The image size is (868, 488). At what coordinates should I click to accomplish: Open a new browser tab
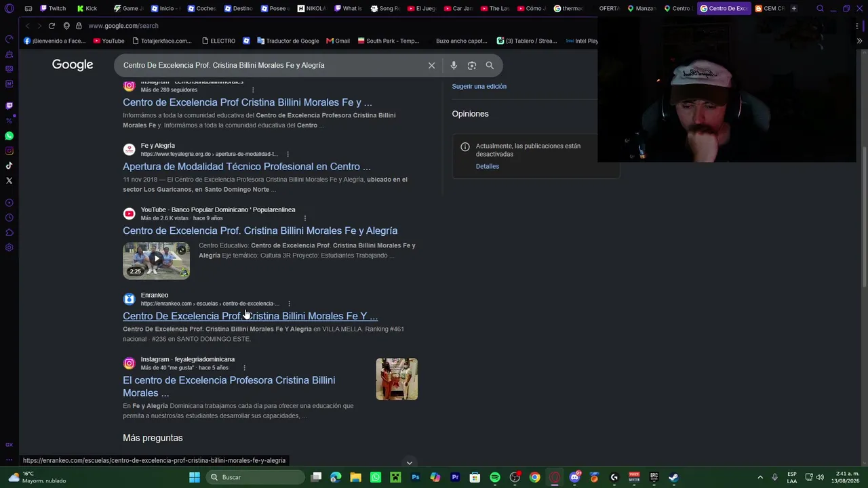pyautogui.click(x=793, y=8)
